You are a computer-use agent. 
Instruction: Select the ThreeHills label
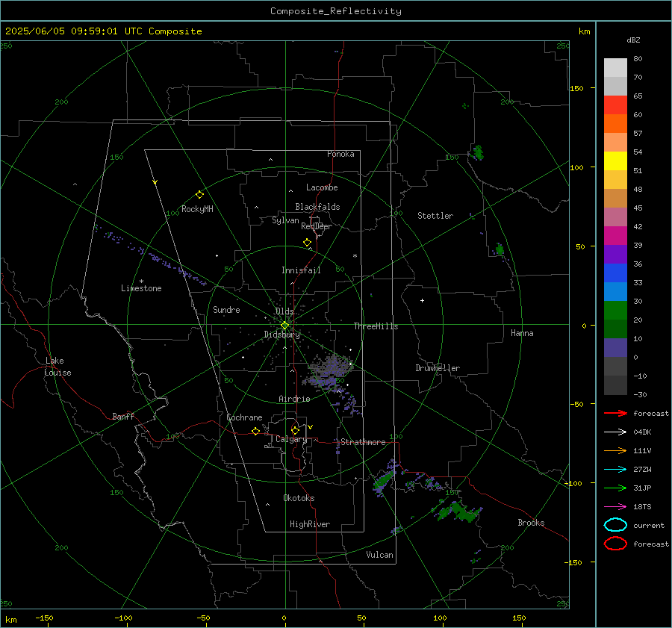376,326
